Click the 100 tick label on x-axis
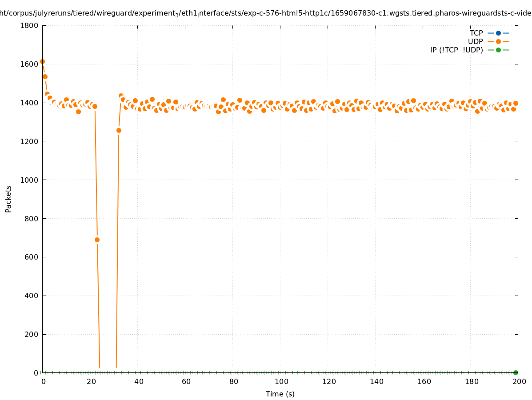Viewport: 532px width, 400px height. pos(281,381)
